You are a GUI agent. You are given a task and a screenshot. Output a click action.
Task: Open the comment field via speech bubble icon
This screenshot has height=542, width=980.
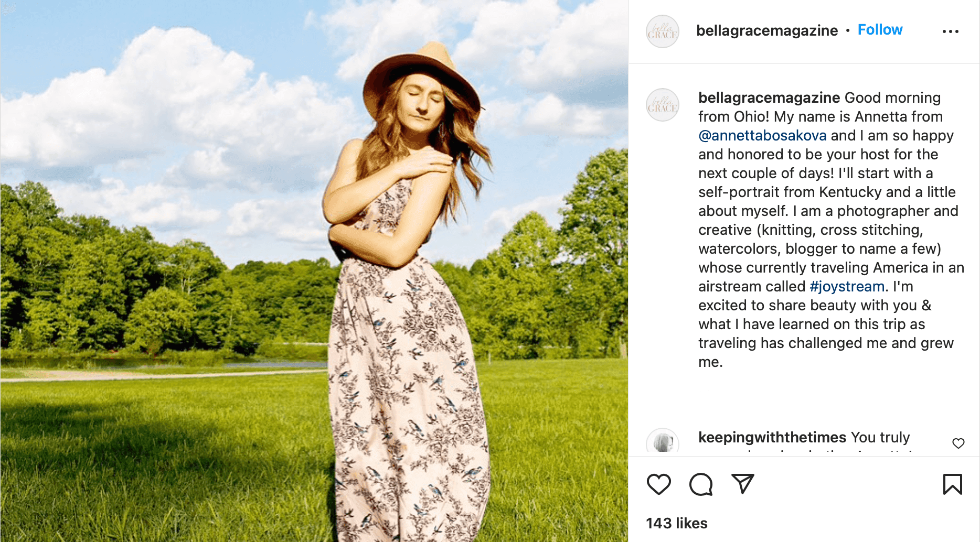(700, 484)
